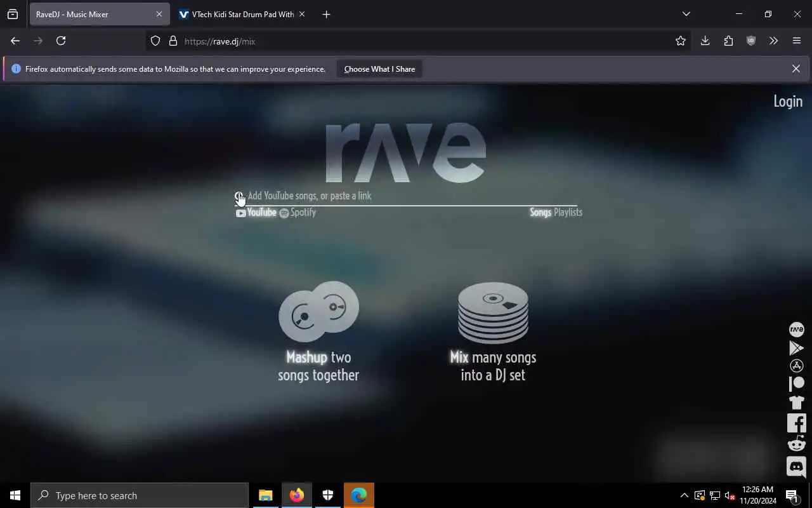812x508 pixels.
Task: Click the Login link
Action: pyautogui.click(x=788, y=102)
